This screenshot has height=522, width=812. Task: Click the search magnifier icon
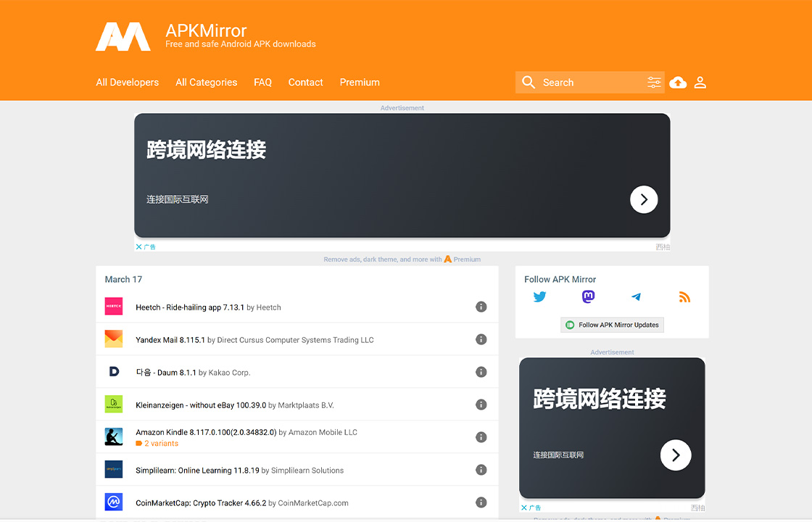click(529, 83)
